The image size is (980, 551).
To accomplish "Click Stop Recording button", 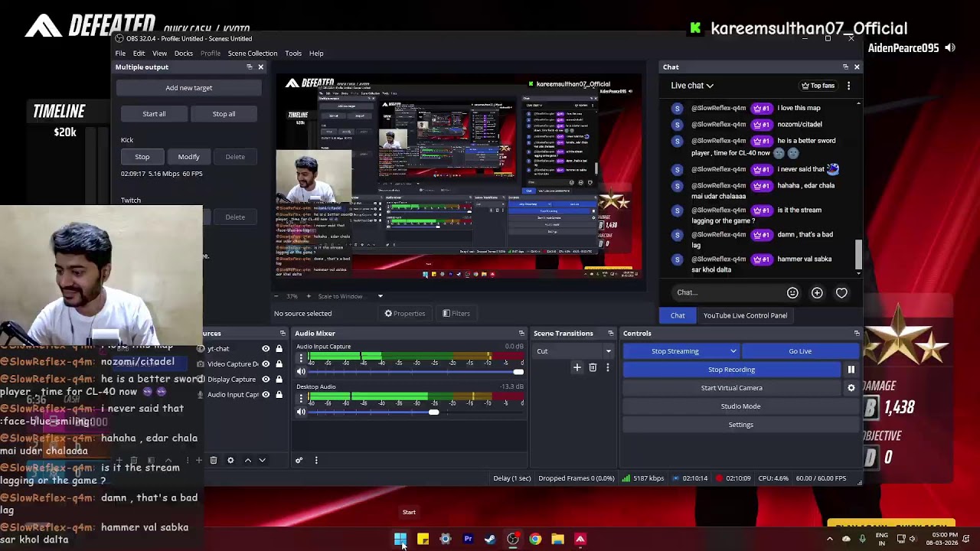I will pos(732,370).
